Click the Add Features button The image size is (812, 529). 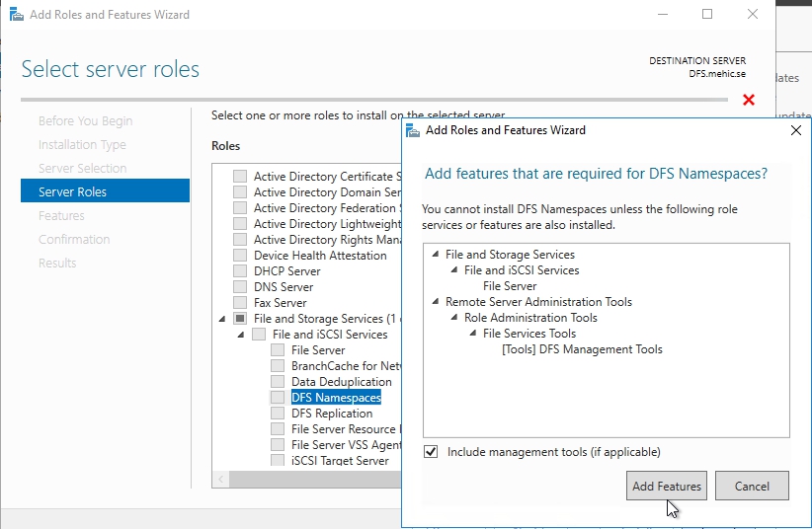pos(666,486)
